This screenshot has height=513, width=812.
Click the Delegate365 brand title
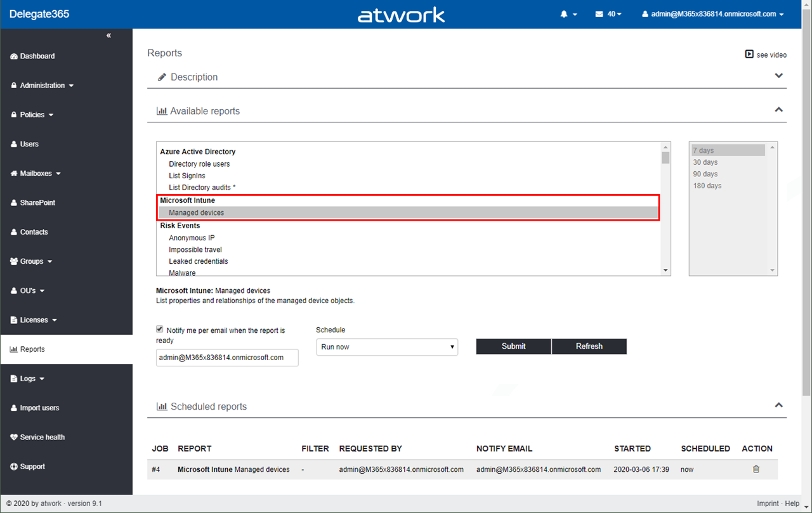[39, 14]
